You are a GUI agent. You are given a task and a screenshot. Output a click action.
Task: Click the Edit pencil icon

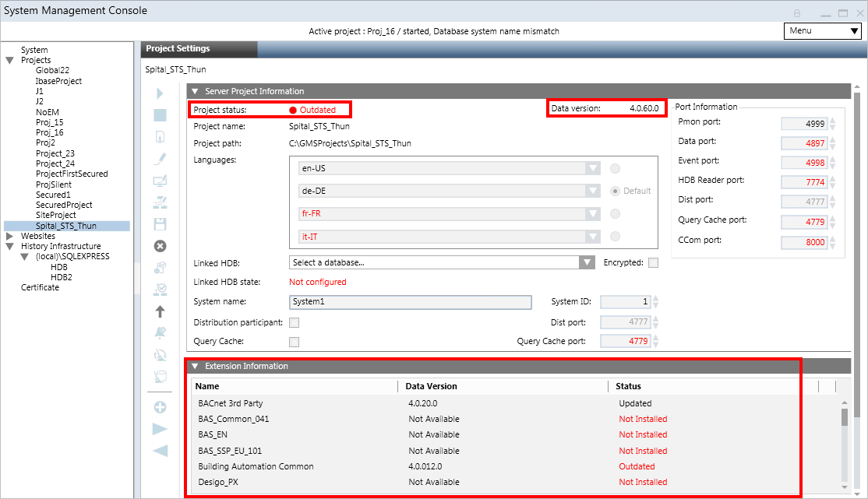[160, 159]
